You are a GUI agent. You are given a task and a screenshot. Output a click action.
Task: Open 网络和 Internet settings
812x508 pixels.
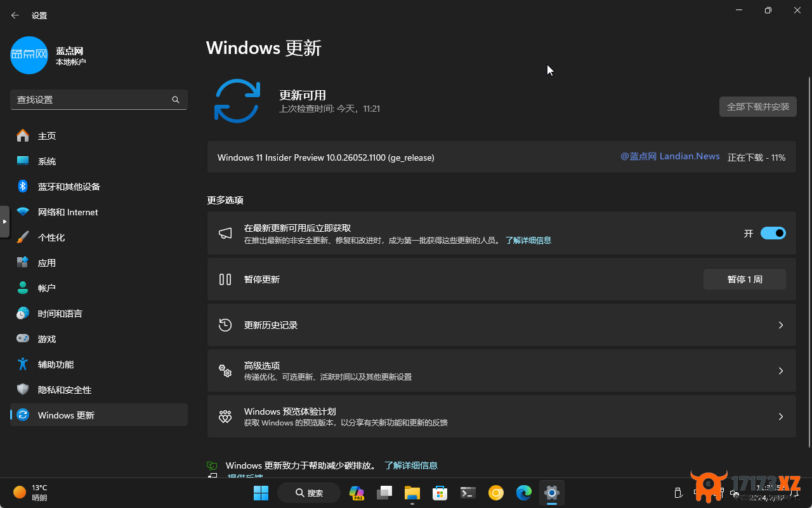[99, 212]
